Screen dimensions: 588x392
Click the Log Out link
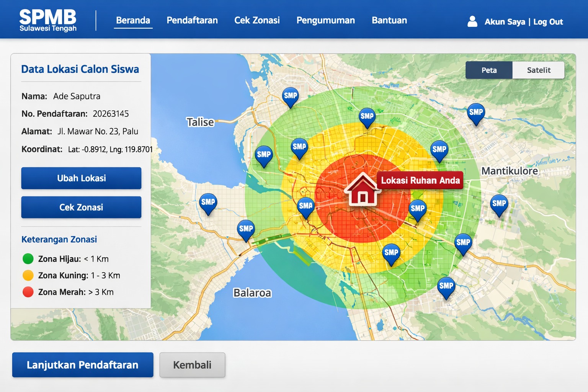click(x=548, y=22)
